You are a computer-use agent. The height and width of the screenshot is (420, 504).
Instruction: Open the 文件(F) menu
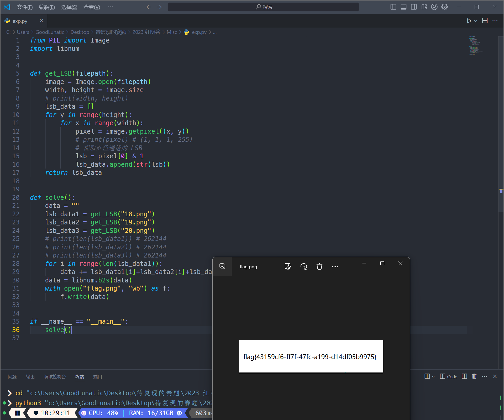(x=25, y=7)
